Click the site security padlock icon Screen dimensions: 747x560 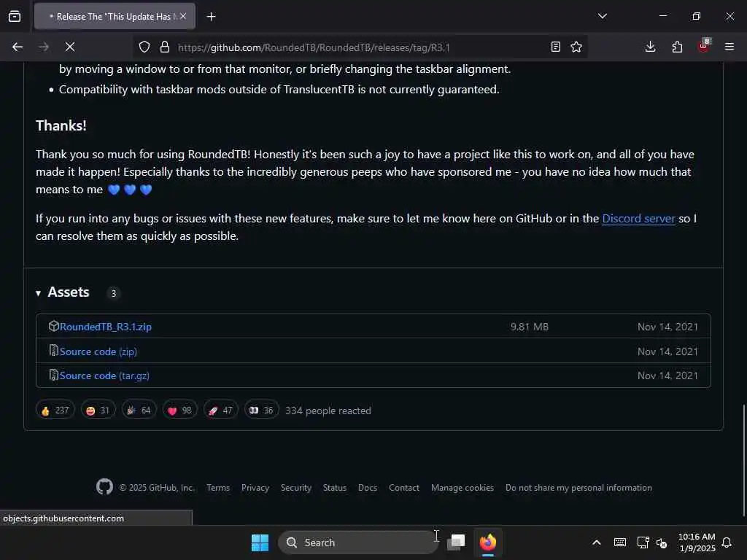point(165,47)
